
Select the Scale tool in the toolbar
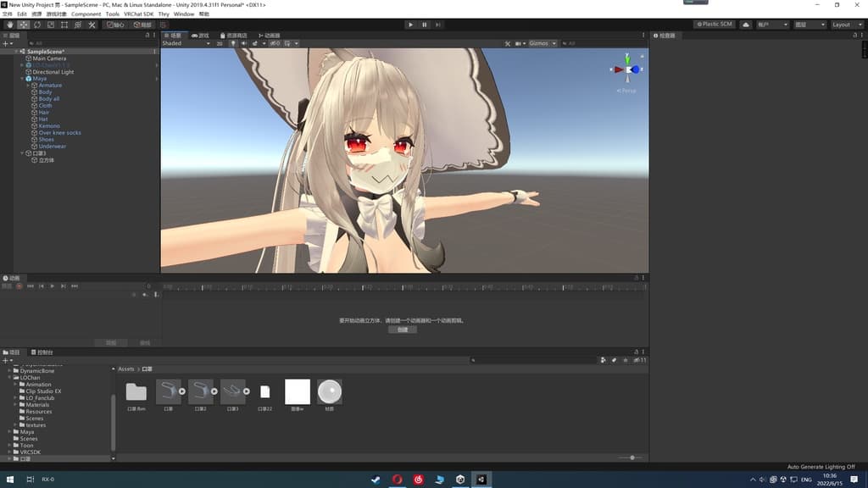coord(51,25)
